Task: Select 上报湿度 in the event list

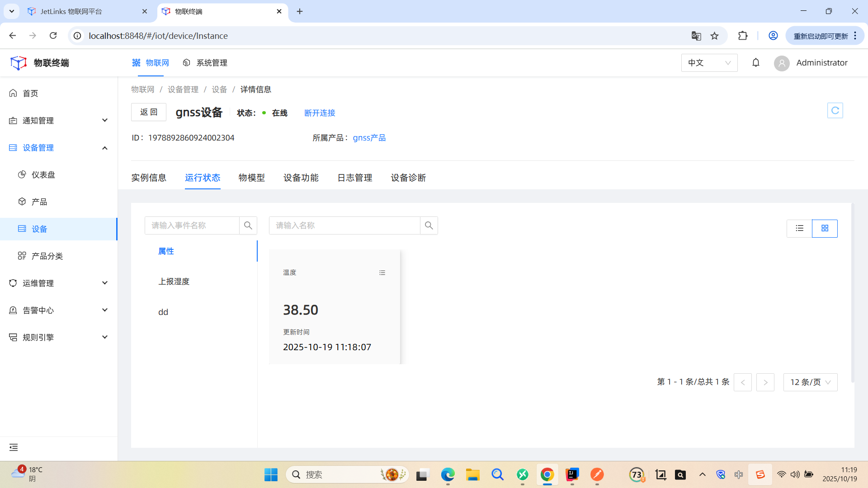Action: 174,282
